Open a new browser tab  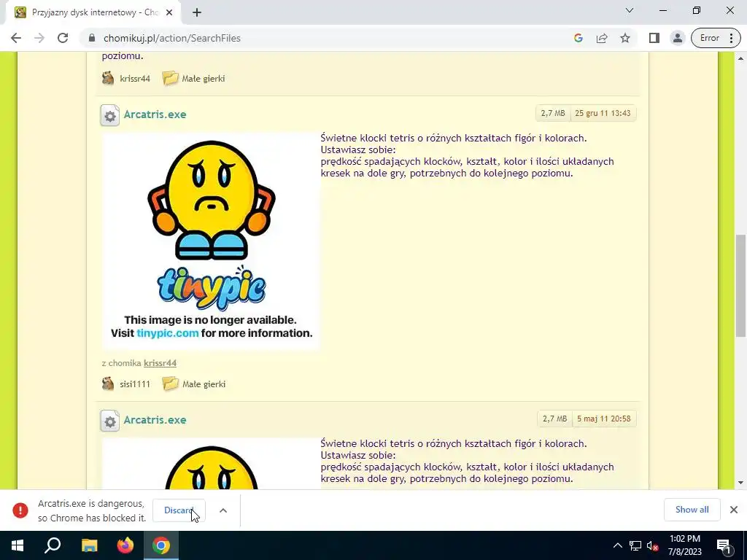(197, 13)
